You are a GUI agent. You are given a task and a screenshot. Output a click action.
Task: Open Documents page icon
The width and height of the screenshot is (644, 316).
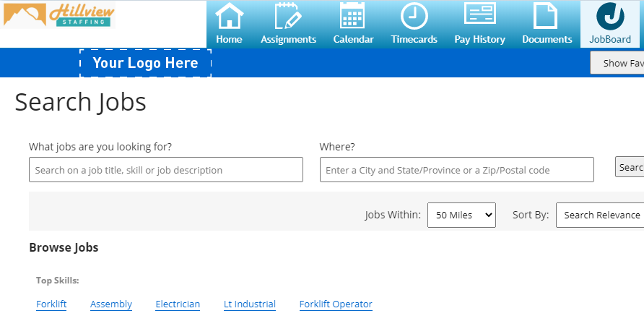click(545, 16)
